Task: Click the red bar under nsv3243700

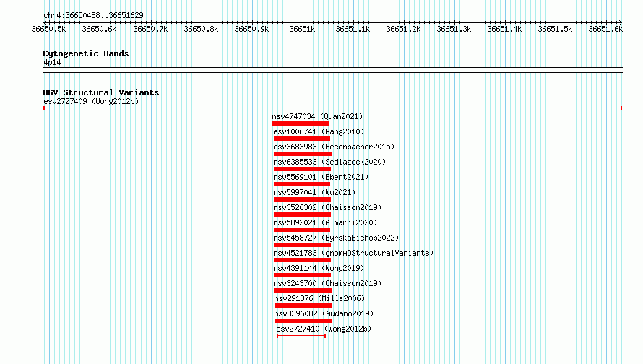Action: tap(303, 290)
